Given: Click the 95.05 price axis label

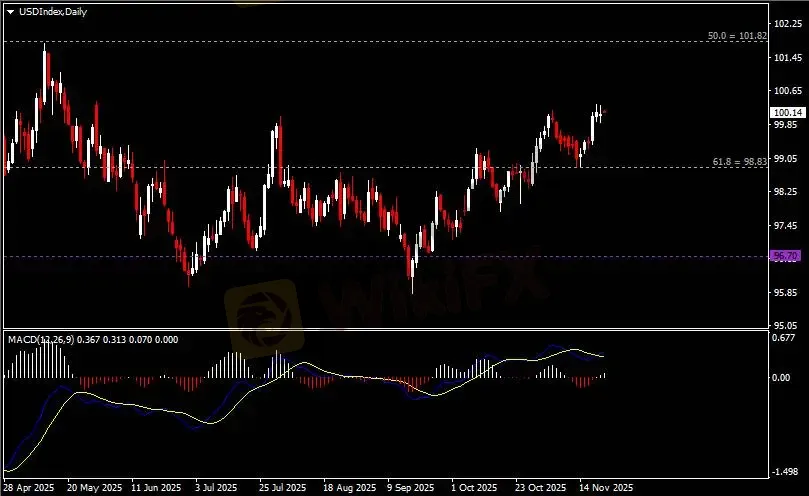Looking at the screenshot, I should [x=786, y=326].
